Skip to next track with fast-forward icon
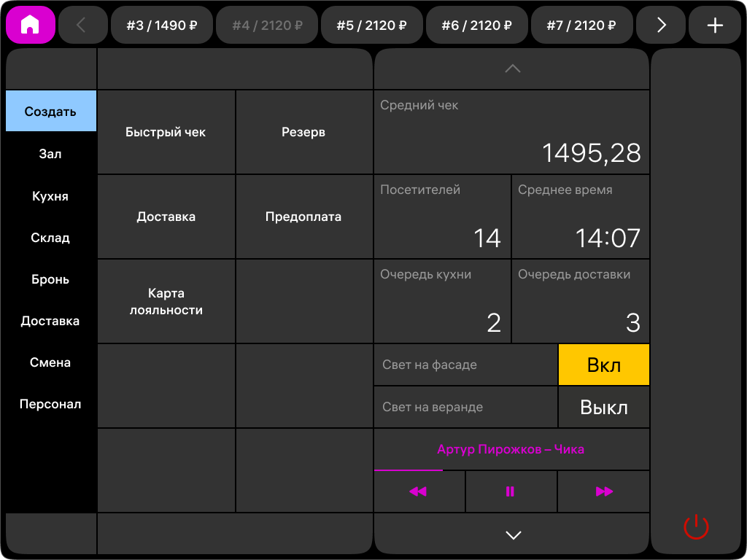The height and width of the screenshot is (560, 747). coord(603,491)
